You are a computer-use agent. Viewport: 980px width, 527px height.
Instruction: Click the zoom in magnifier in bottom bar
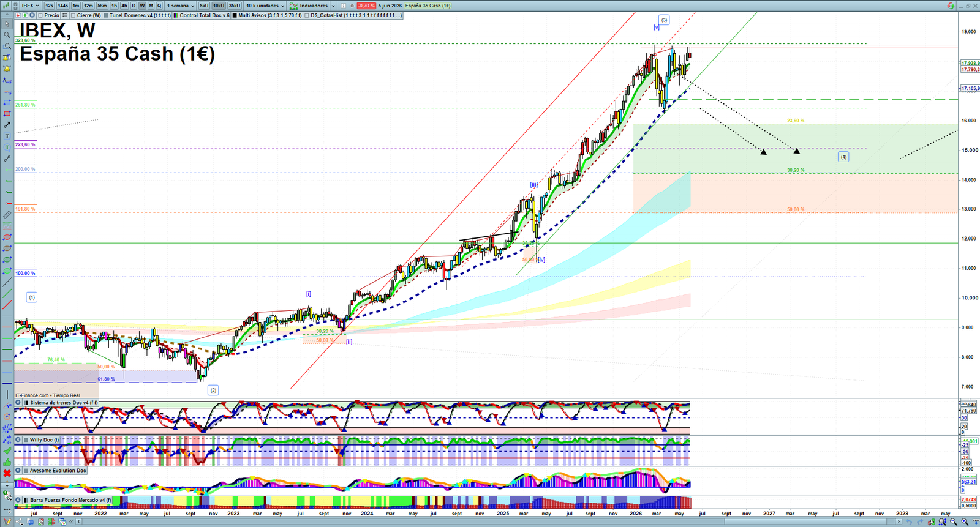point(965,521)
